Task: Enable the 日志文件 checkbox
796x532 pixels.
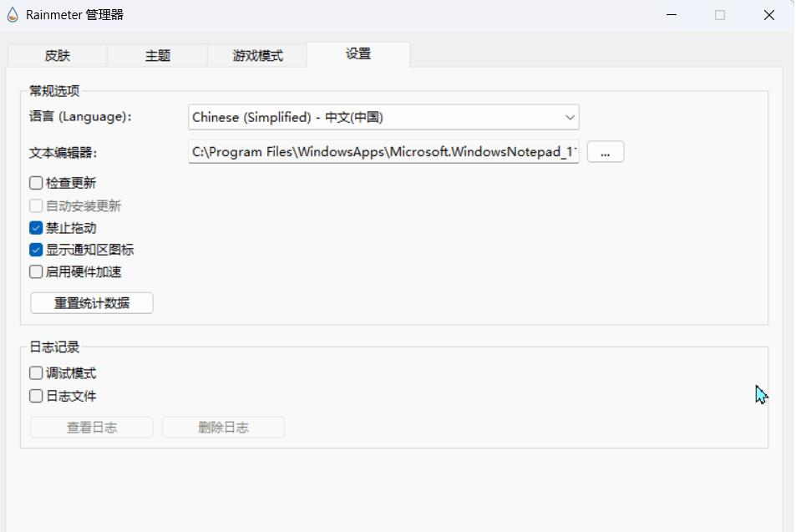Action: tap(36, 396)
